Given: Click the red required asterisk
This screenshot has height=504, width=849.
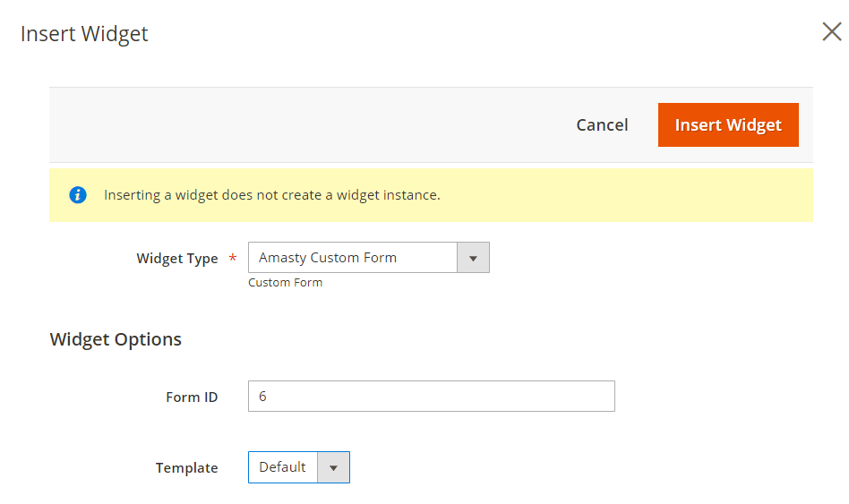Looking at the screenshot, I should coord(233,259).
